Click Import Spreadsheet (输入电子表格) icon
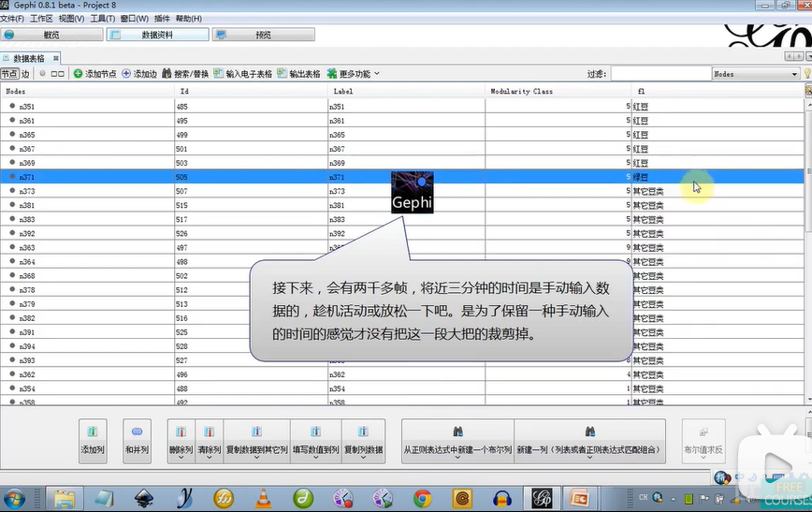This screenshot has height=512, width=812. click(x=218, y=74)
